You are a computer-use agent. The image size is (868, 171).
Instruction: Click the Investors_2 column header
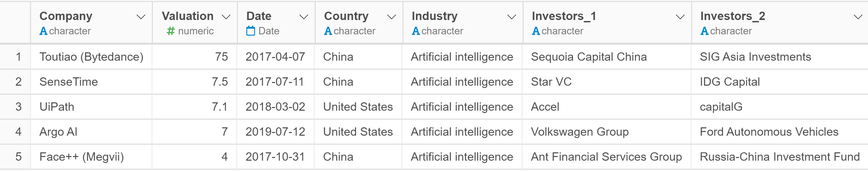click(780, 22)
